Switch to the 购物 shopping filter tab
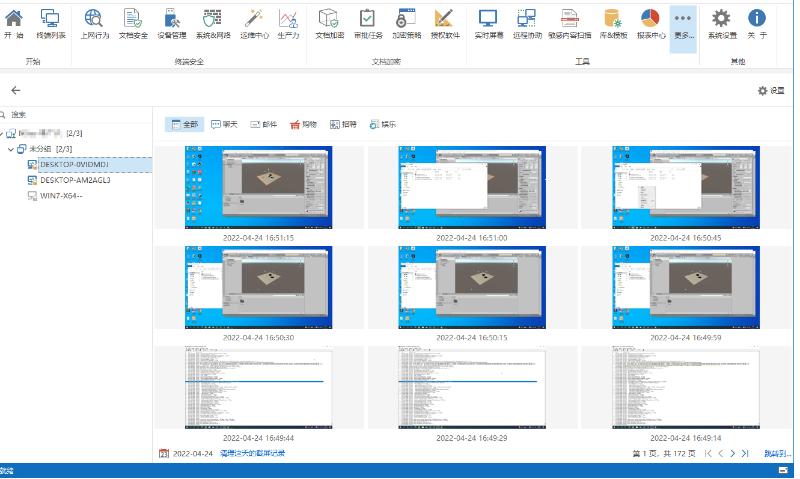This screenshot has height=479, width=800. [x=302, y=124]
